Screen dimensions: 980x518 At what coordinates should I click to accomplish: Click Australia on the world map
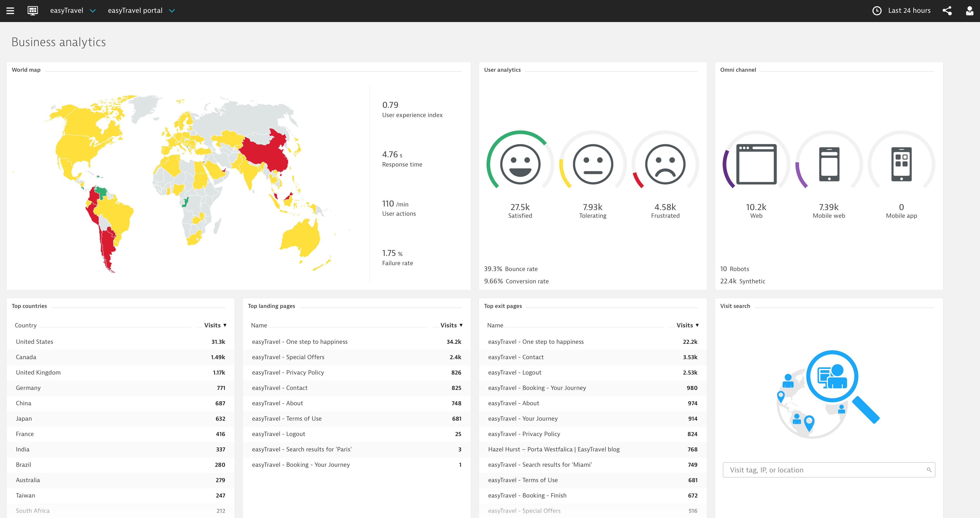(x=300, y=238)
